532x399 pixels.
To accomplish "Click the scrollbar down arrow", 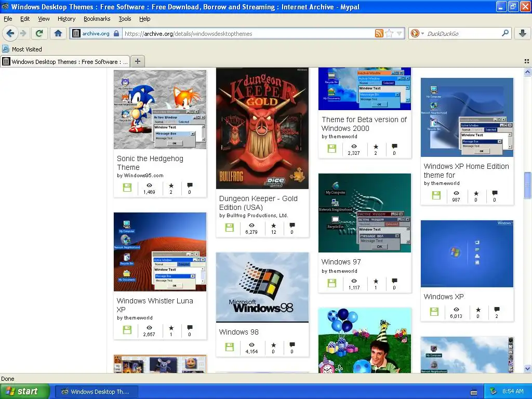I will [x=527, y=368].
